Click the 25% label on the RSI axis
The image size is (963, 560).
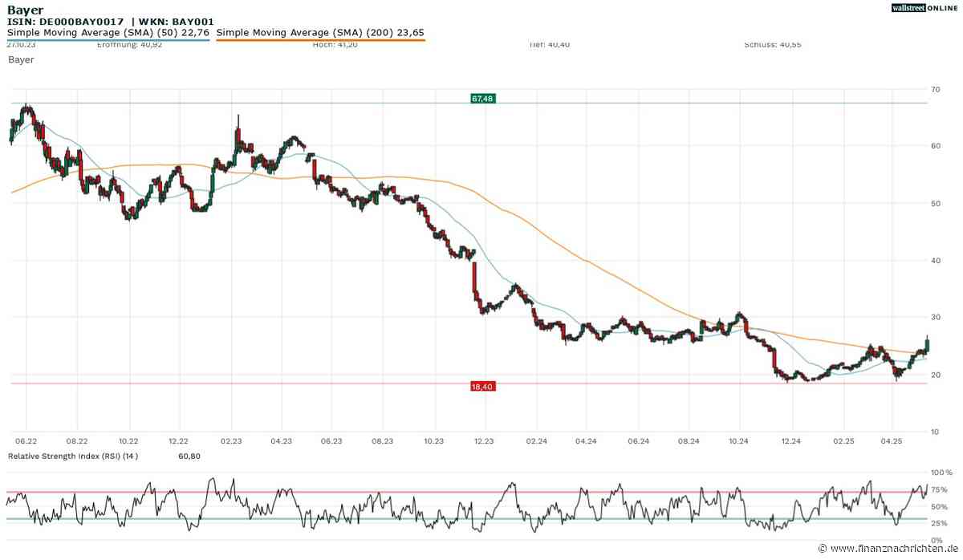[x=939, y=524]
